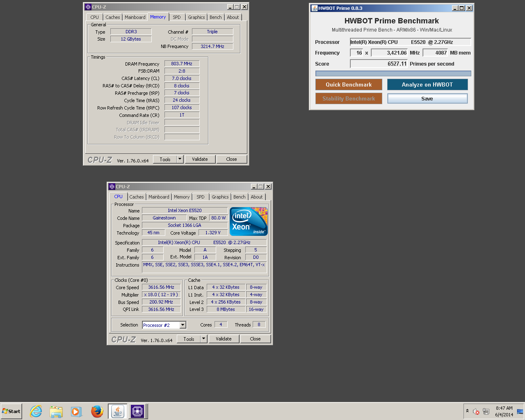Screen dimensions: 525x420
Task: Click Validate in Memory CPU-Z window
Action: coord(200,159)
